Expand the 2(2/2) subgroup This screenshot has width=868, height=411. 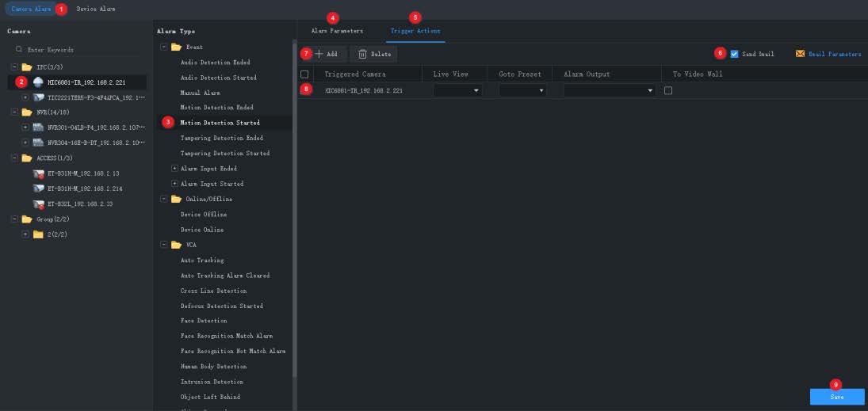coord(25,234)
